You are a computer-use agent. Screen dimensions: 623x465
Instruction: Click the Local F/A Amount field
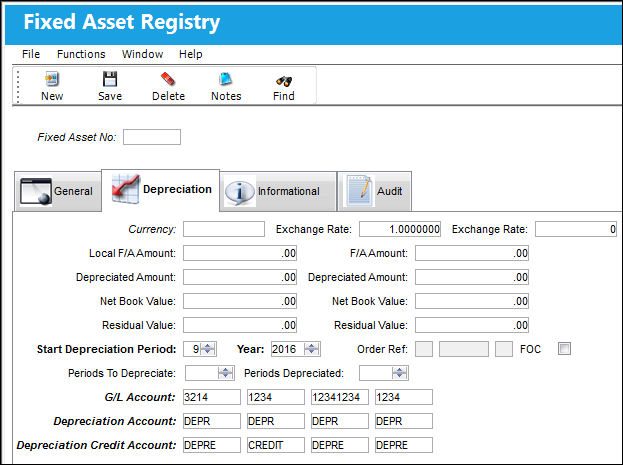pyautogui.click(x=240, y=253)
